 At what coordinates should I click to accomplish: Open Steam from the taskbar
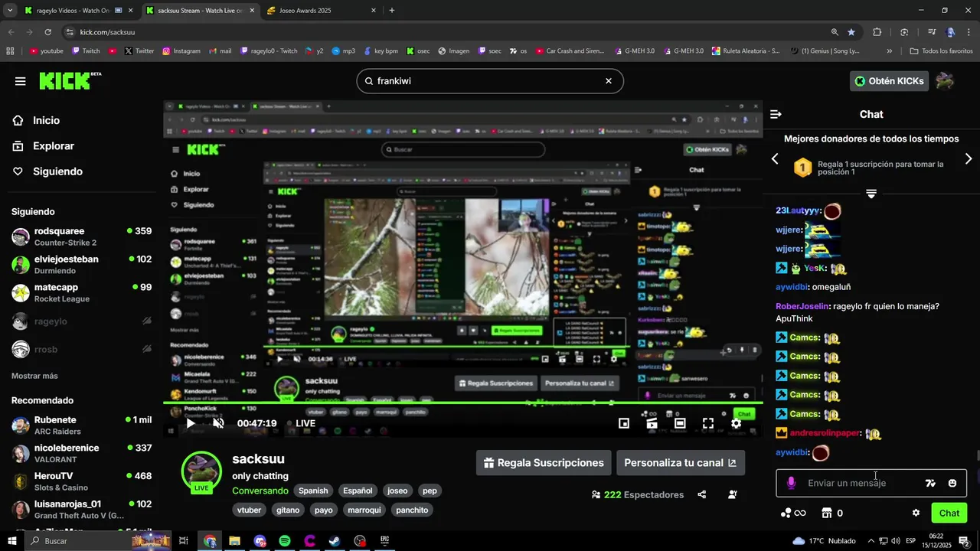335,541
